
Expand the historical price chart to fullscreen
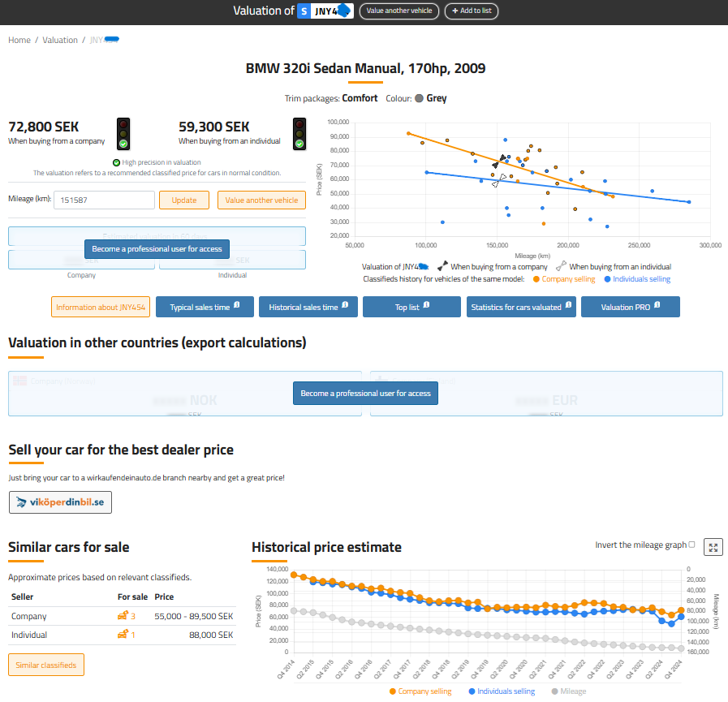[713, 547]
